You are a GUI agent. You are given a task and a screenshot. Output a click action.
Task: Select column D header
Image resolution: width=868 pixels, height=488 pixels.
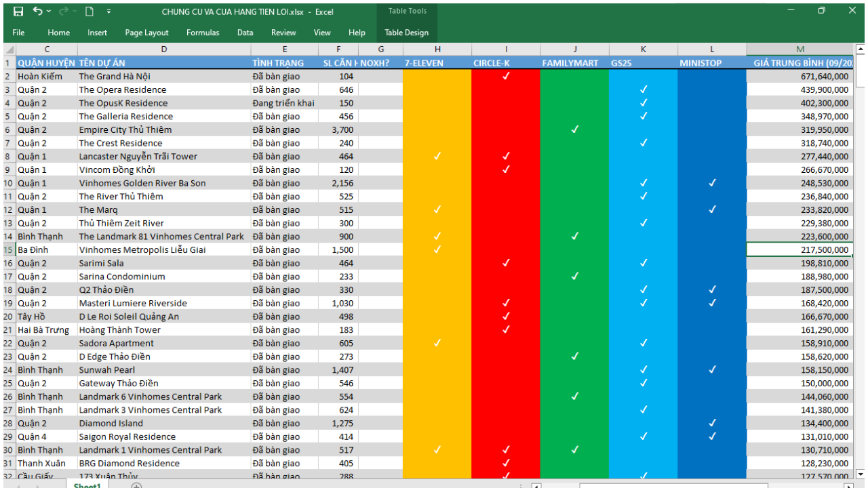[164, 49]
